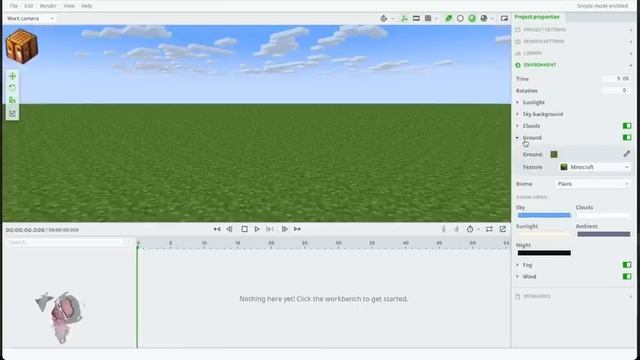Select the rotate tool

(12, 88)
